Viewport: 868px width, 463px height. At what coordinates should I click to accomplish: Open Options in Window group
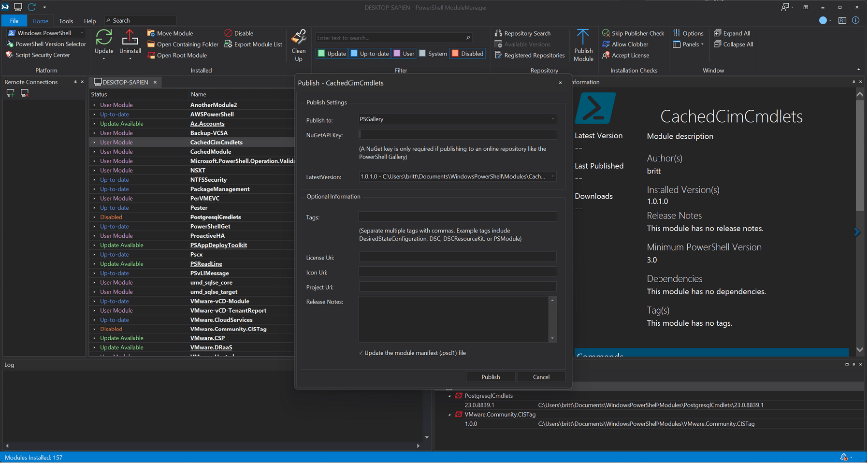pyautogui.click(x=688, y=33)
